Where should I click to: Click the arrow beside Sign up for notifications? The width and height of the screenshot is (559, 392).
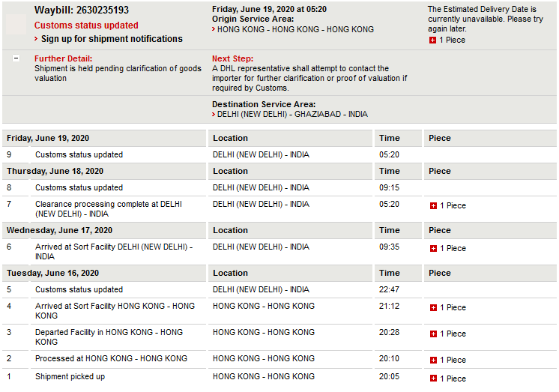click(36, 38)
